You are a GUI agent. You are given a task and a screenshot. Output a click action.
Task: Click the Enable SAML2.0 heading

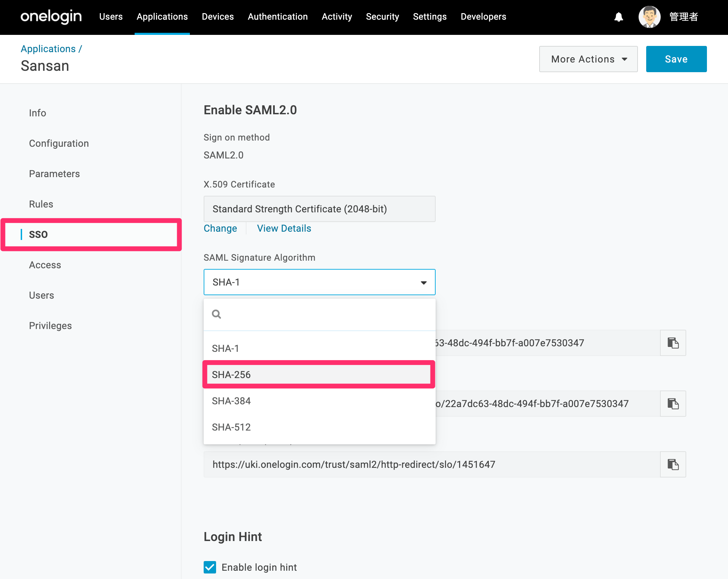(x=250, y=110)
